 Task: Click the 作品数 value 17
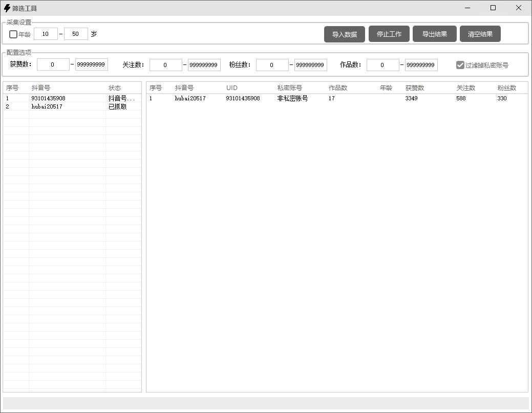click(x=331, y=98)
